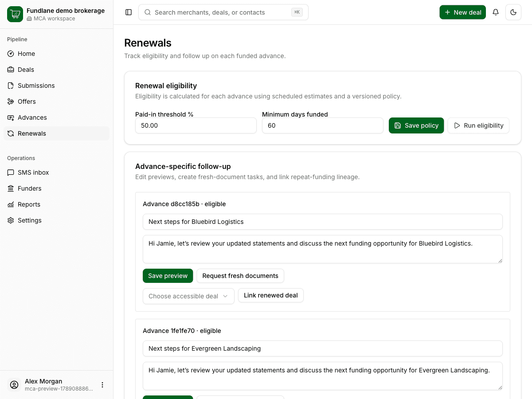Image resolution: width=532 pixels, height=399 pixels.
Task: Open SMS inbox
Action: pos(56,172)
